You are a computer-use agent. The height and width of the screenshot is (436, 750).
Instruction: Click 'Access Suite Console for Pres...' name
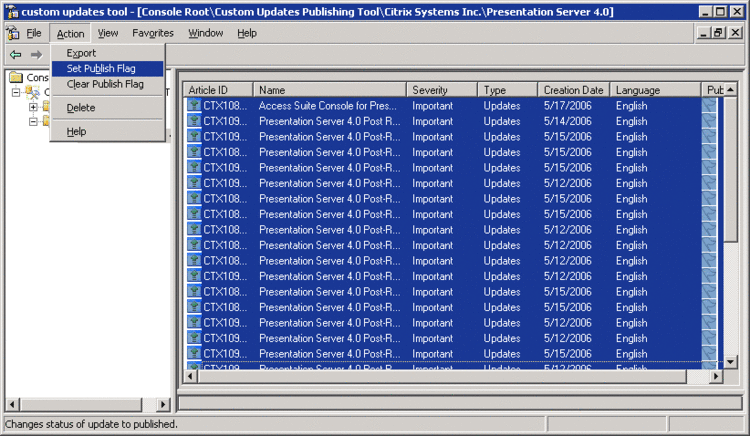point(328,106)
